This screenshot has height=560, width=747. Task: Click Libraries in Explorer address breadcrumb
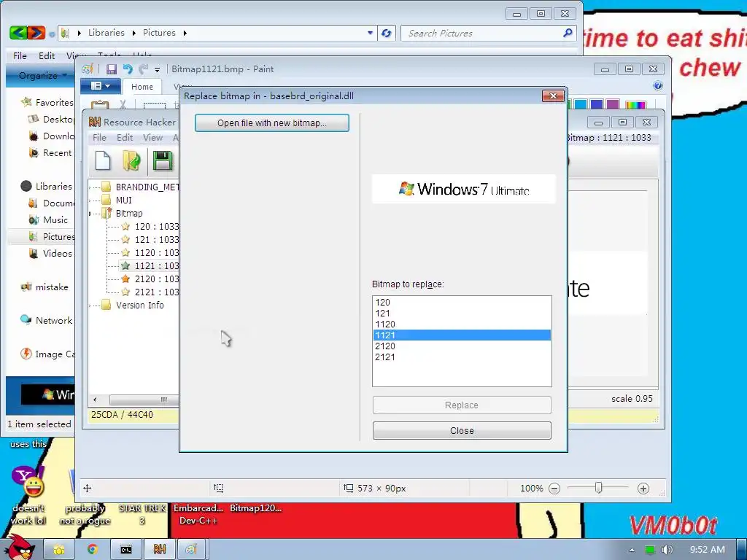click(x=107, y=32)
